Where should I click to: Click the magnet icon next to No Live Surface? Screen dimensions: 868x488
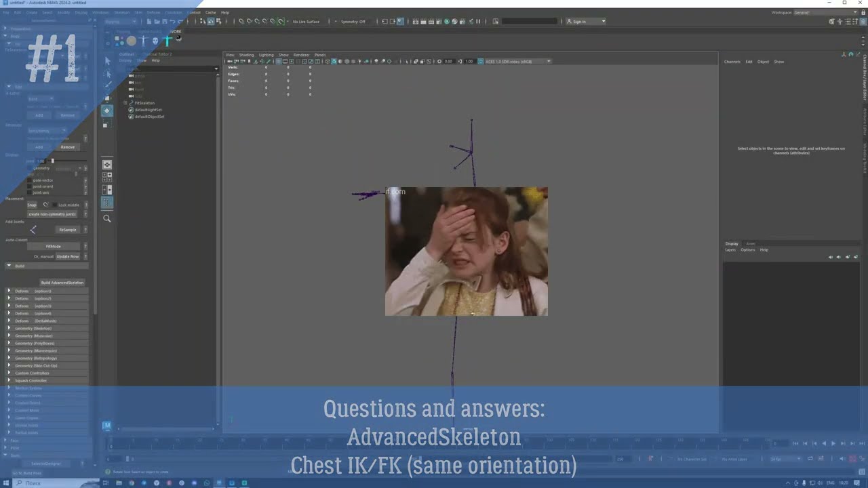point(281,21)
